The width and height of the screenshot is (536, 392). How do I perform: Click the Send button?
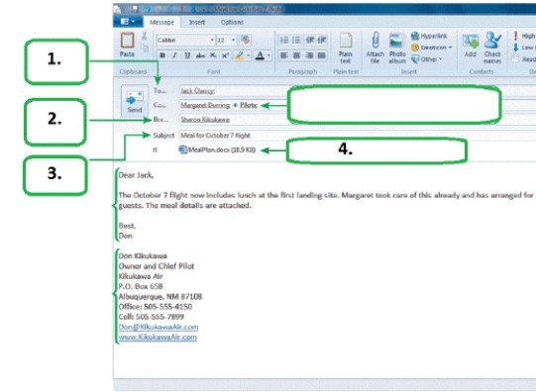(x=135, y=101)
